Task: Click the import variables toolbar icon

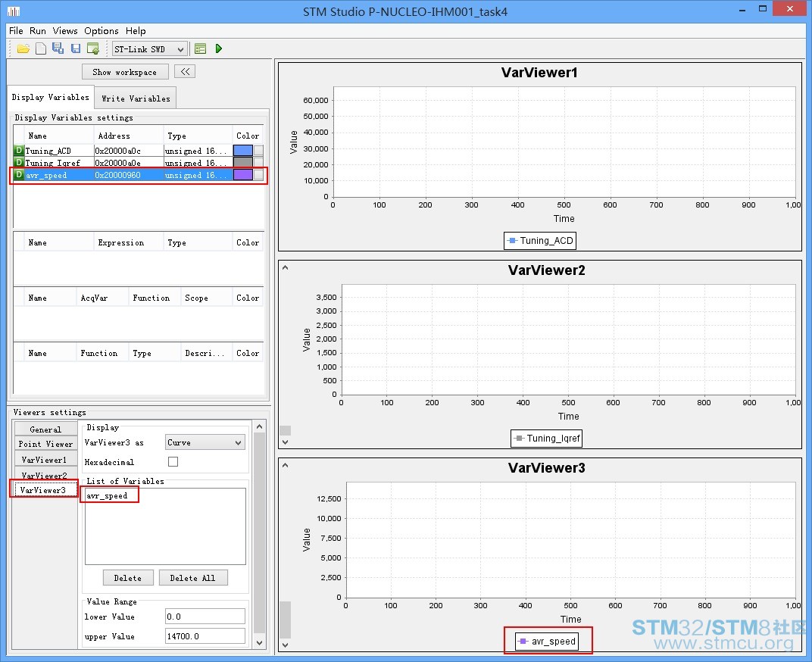Action: (x=93, y=48)
